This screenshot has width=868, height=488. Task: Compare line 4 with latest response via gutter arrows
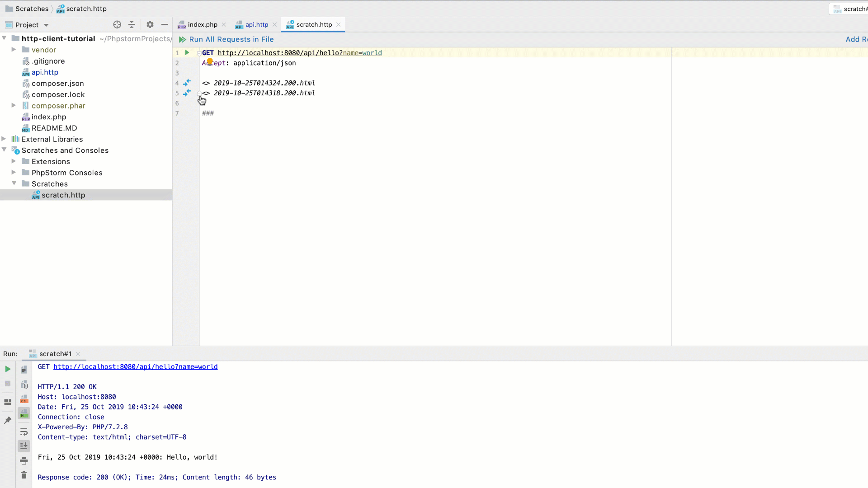click(x=188, y=83)
